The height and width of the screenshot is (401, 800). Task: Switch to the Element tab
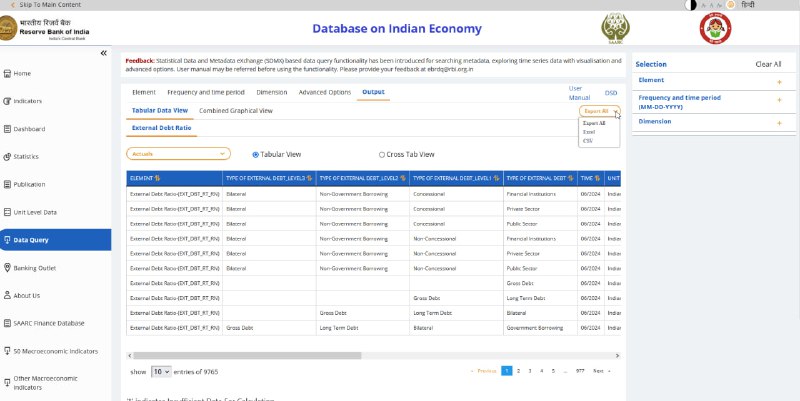(x=144, y=92)
